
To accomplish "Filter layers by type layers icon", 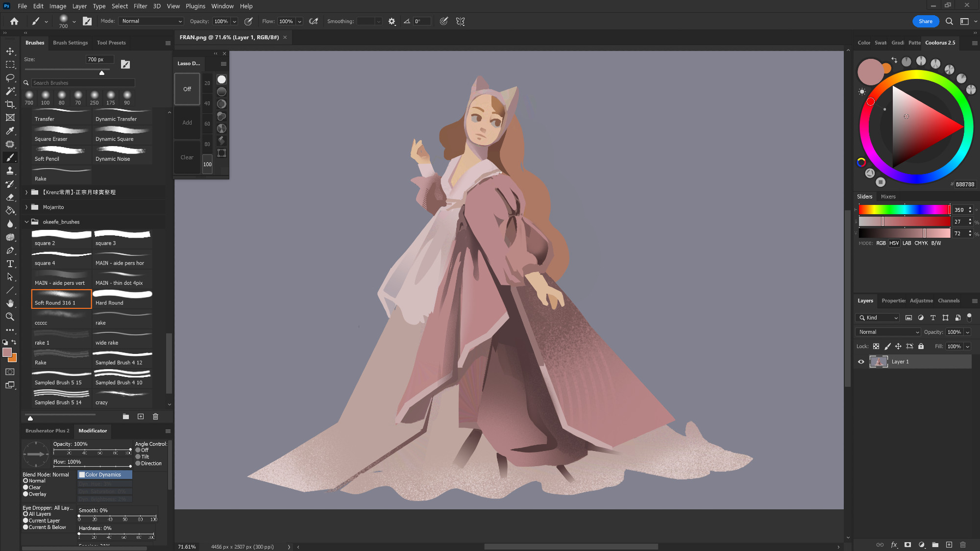I will click(933, 318).
